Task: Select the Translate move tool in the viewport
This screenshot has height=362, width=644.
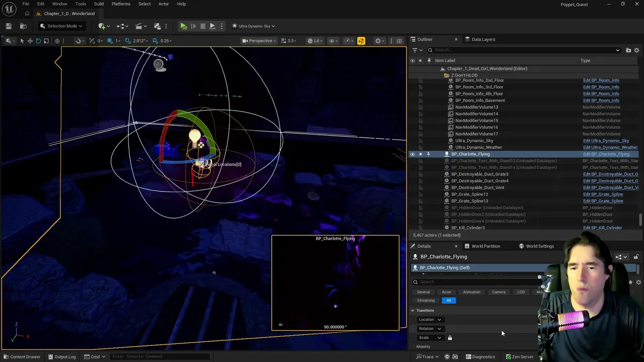Action: pyautogui.click(x=30, y=41)
